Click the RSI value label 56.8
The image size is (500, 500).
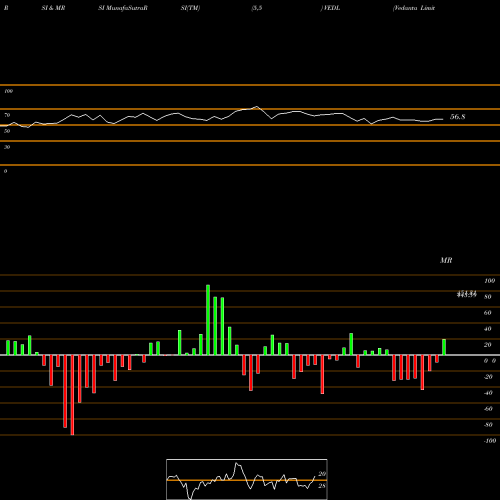pos(457,117)
